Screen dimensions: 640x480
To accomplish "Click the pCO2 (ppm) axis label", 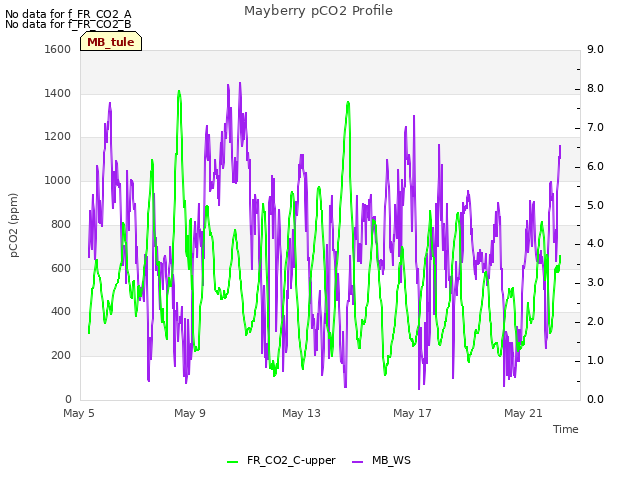I will (14, 225).
